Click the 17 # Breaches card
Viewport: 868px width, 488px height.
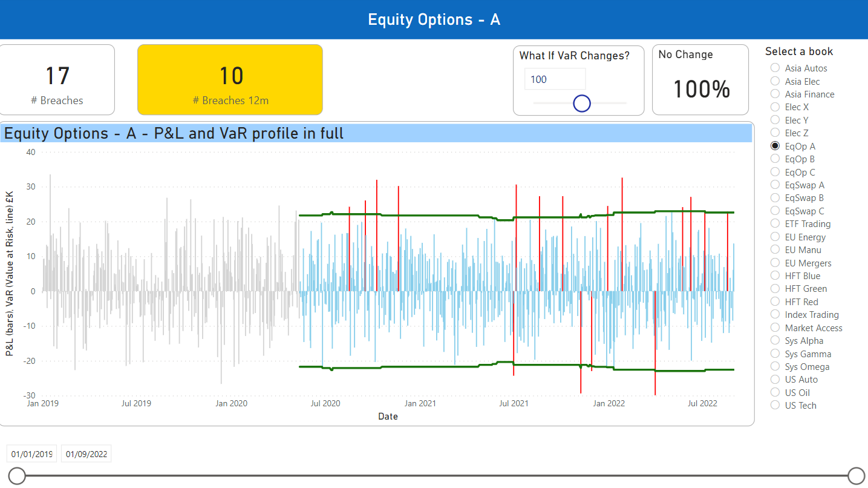[57, 79]
